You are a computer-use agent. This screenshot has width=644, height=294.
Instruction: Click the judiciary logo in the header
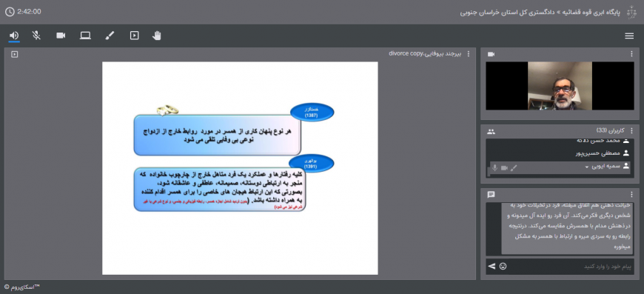[631, 12]
